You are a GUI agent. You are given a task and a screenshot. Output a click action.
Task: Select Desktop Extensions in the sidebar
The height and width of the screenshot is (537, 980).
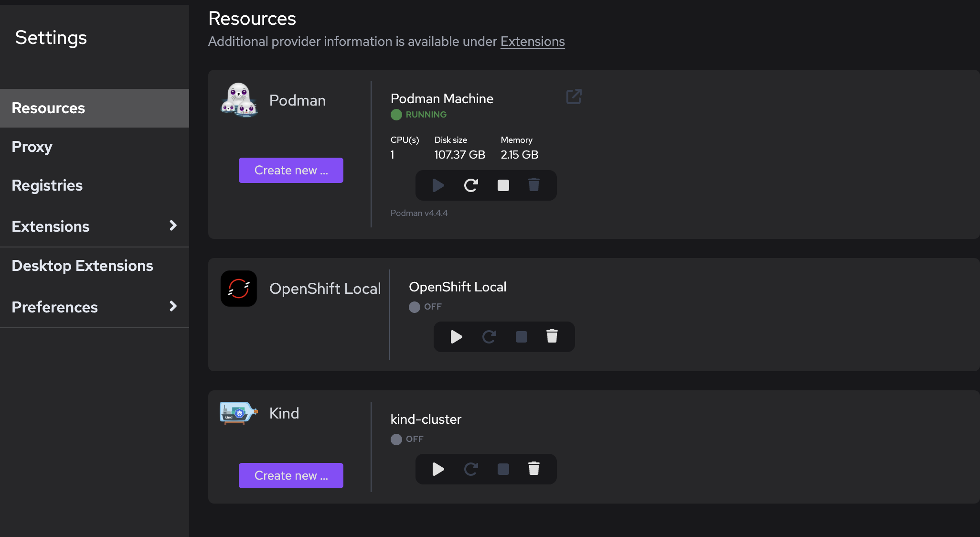[82, 265]
